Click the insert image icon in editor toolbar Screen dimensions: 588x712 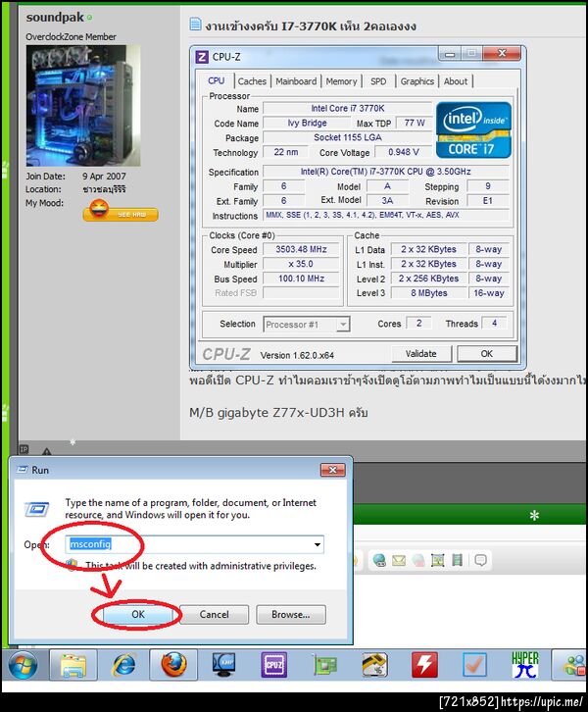(x=438, y=560)
